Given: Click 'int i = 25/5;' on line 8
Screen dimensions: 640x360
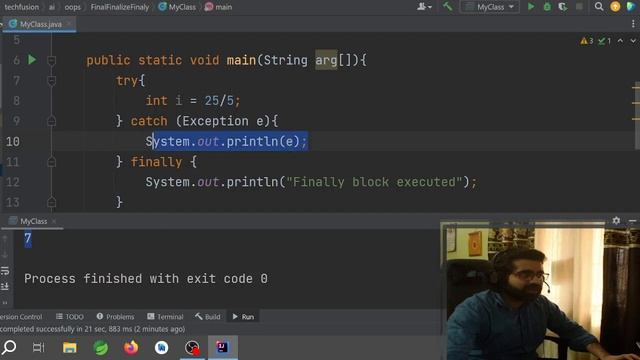Looking at the screenshot, I should click(x=193, y=101).
